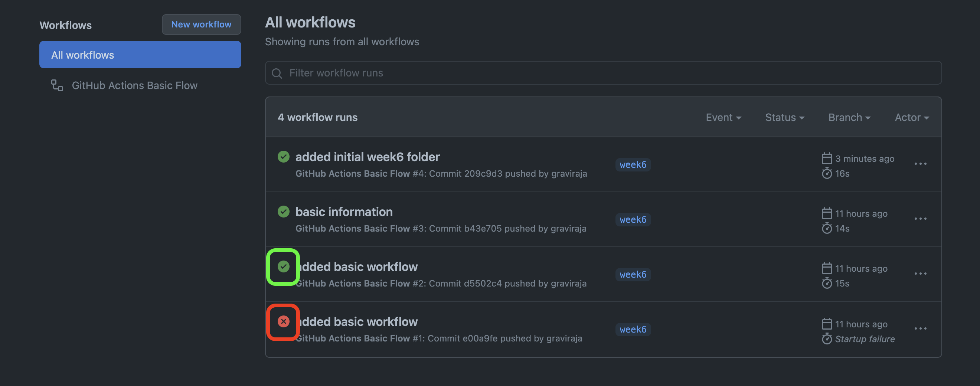The height and width of the screenshot is (386, 980).
Task: Click the week6 branch label on run #4
Action: pyautogui.click(x=633, y=165)
